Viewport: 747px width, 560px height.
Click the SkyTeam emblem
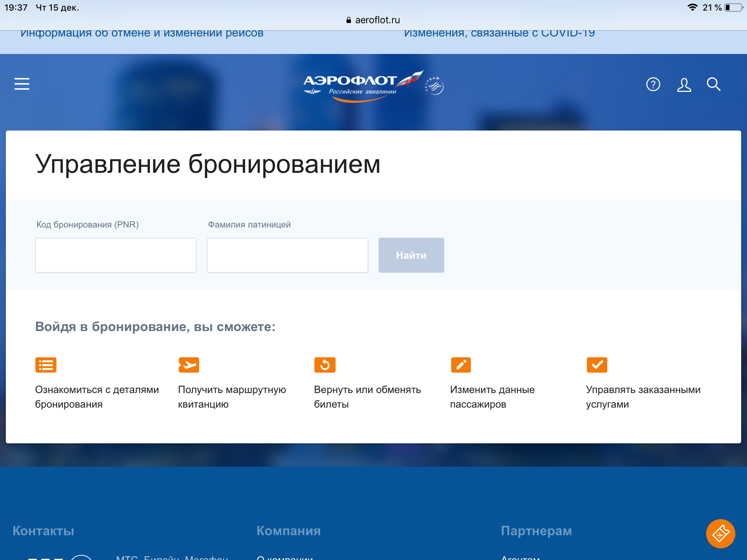point(434,86)
